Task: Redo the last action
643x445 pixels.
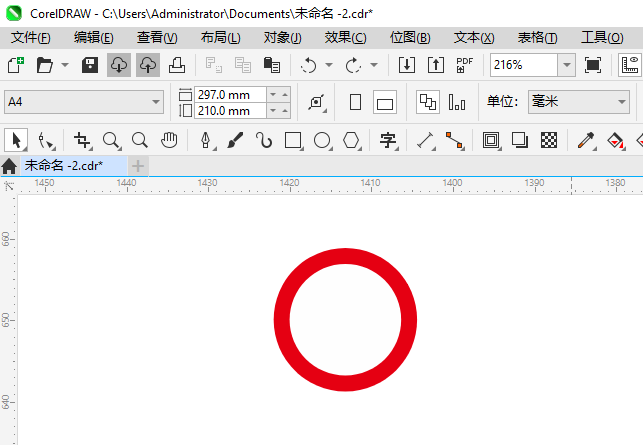Action: [x=353, y=65]
